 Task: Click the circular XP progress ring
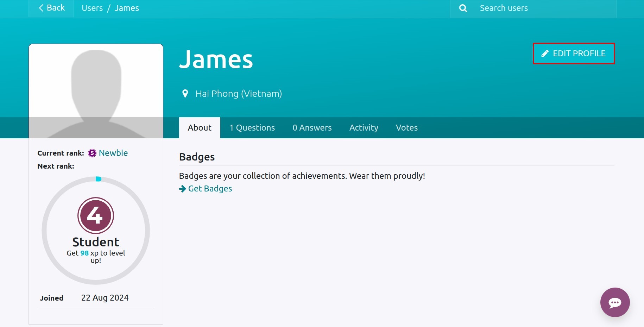point(96,231)
